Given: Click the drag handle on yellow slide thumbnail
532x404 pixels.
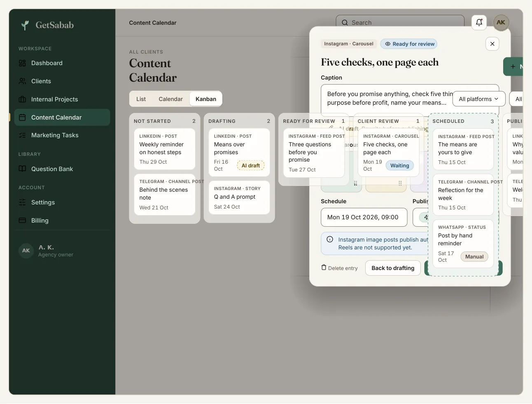Looking at the screenshot, I should click(400, 183).
